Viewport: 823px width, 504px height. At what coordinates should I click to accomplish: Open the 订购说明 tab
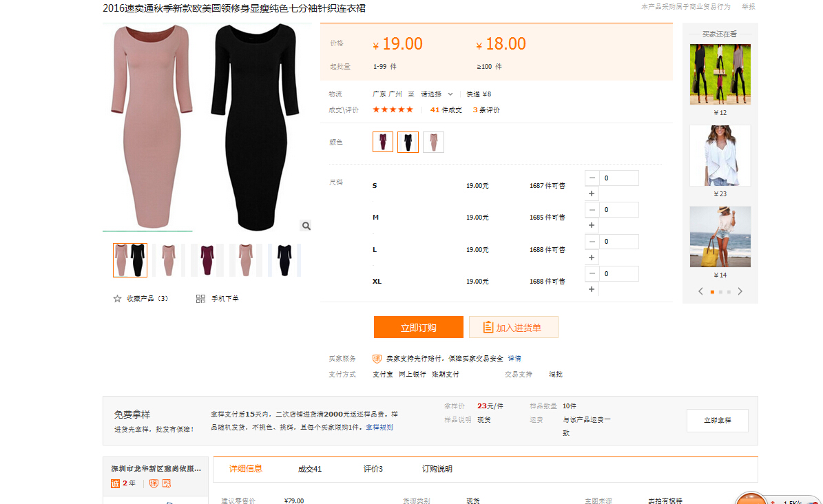tap(437, 469)
